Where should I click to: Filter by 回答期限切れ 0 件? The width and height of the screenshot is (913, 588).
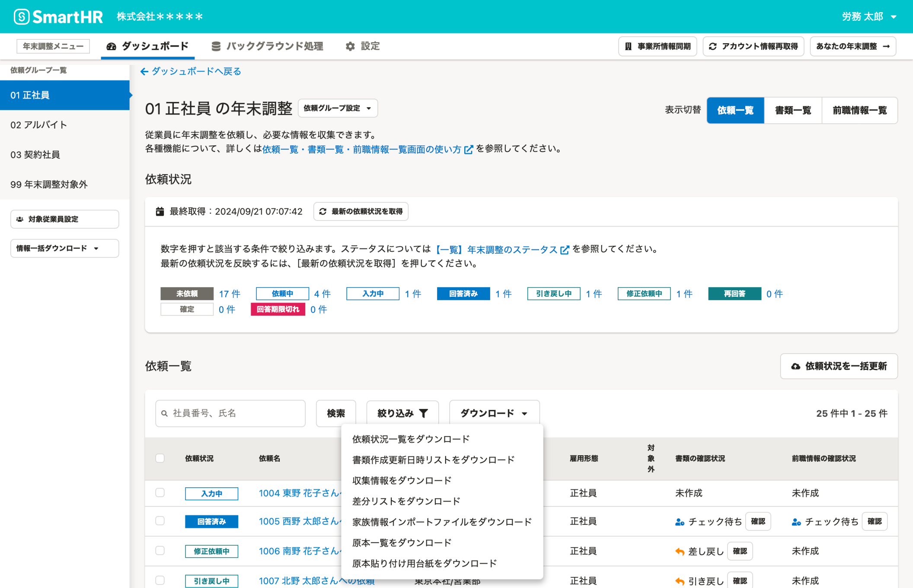click(319, 310)
